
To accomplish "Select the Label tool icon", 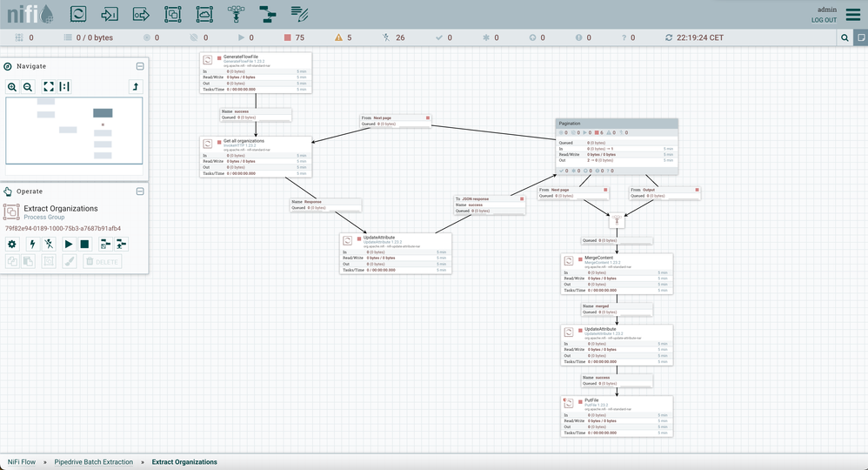I will click(x=299, y=14).
